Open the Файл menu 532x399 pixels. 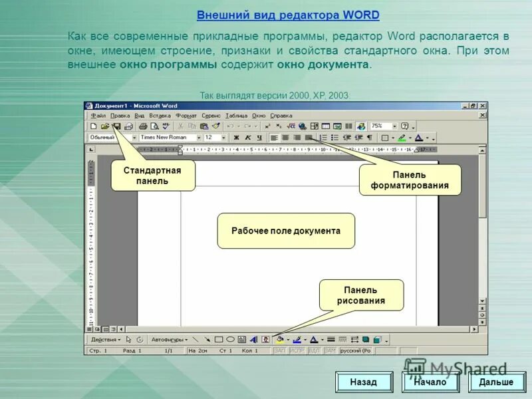pos(98,116)
